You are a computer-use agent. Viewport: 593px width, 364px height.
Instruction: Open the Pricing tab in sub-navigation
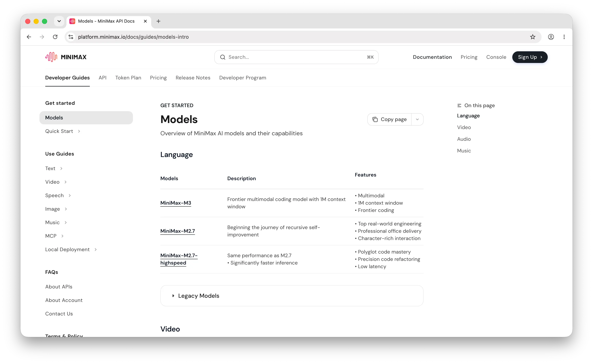[x=158, y=78]
